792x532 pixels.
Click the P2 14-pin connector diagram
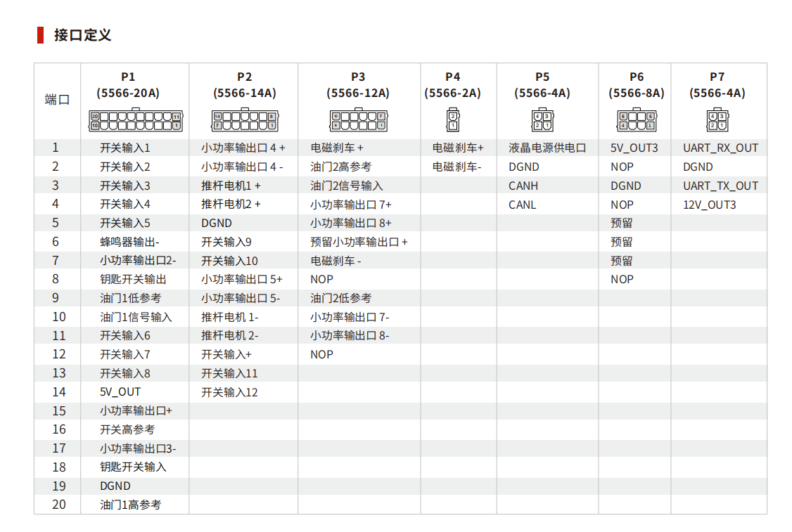tap(244, 121)
